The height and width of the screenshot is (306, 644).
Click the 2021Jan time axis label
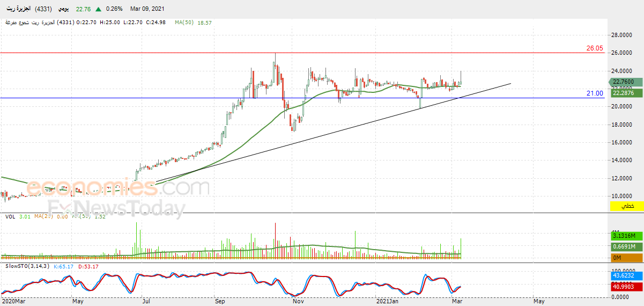point(386,302)
